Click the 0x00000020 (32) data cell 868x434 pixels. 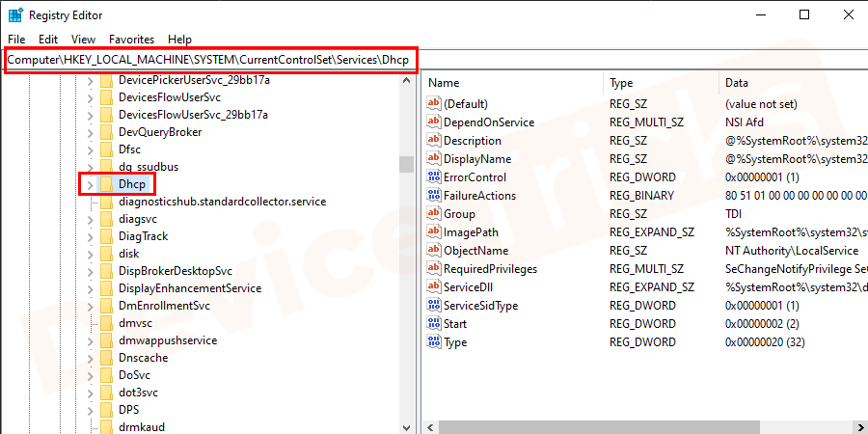point(765,342)
